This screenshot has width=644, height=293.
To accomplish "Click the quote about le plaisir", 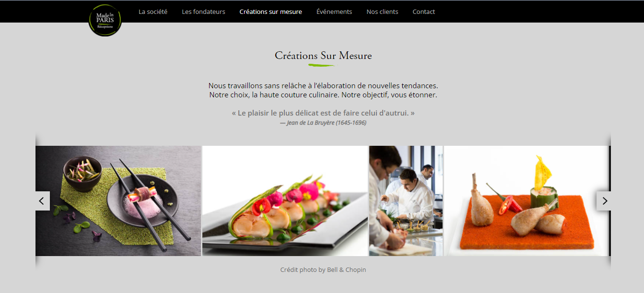I will coord(323,113).
